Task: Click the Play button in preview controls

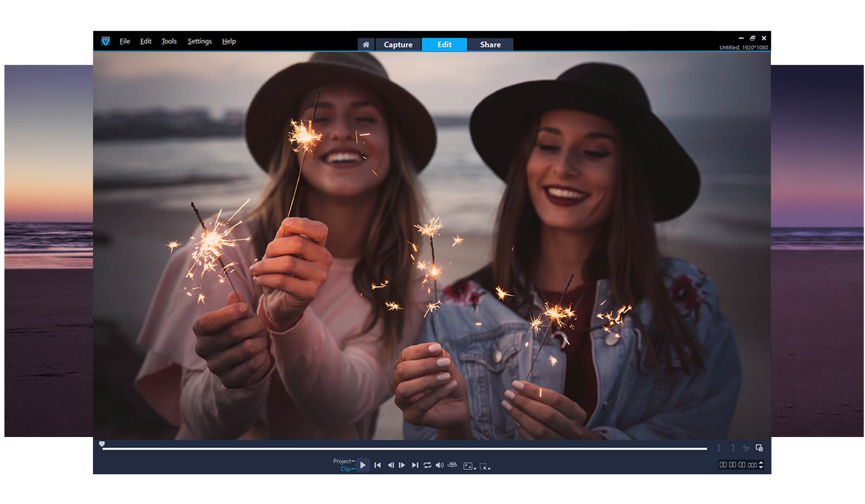Action: coord(363,465)
